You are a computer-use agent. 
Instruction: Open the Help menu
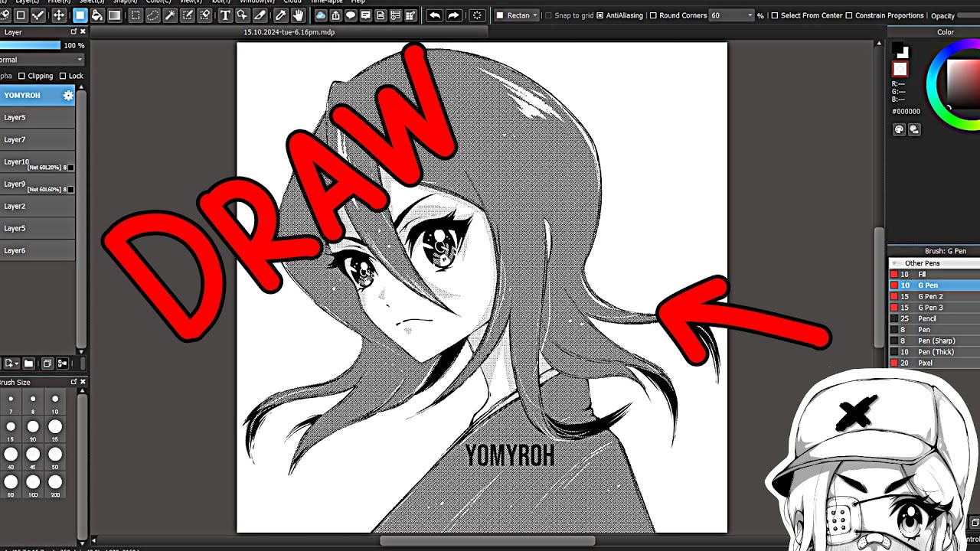[358, 2]
